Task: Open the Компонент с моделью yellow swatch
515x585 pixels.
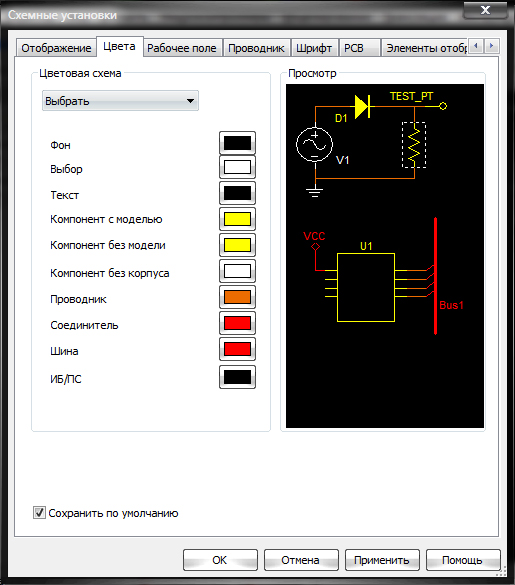Action: 237,219
